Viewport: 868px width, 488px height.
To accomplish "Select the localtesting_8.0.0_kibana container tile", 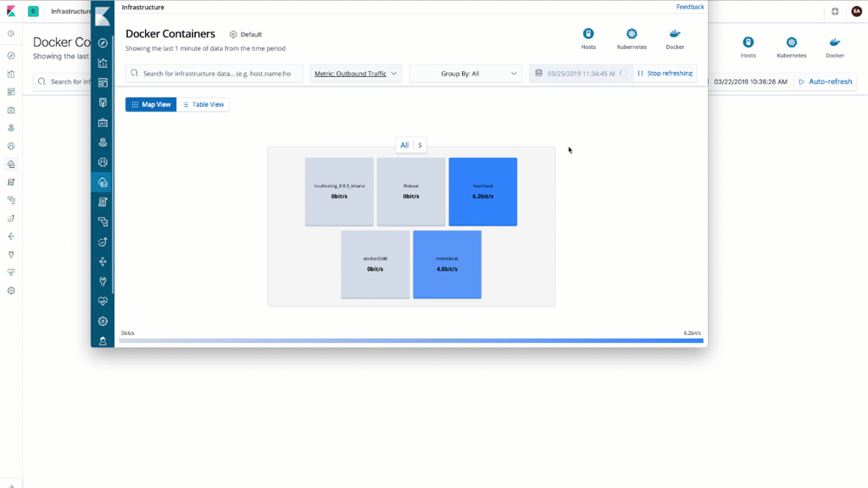I will [339, 191].
